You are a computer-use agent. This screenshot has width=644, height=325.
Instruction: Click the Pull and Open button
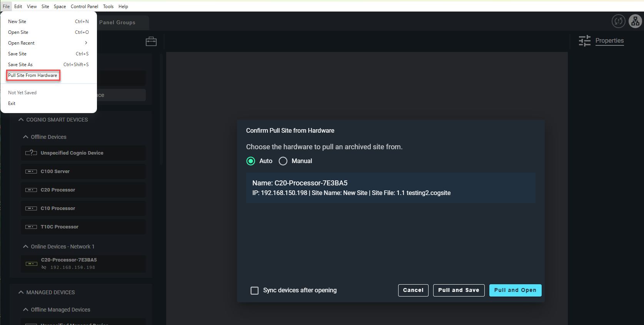click(515, 290)
